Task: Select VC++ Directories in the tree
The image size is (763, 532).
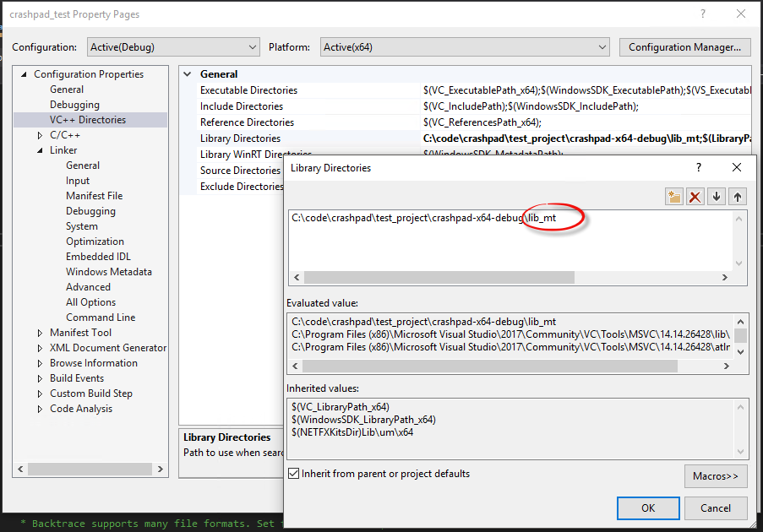Action: [87, 119]
